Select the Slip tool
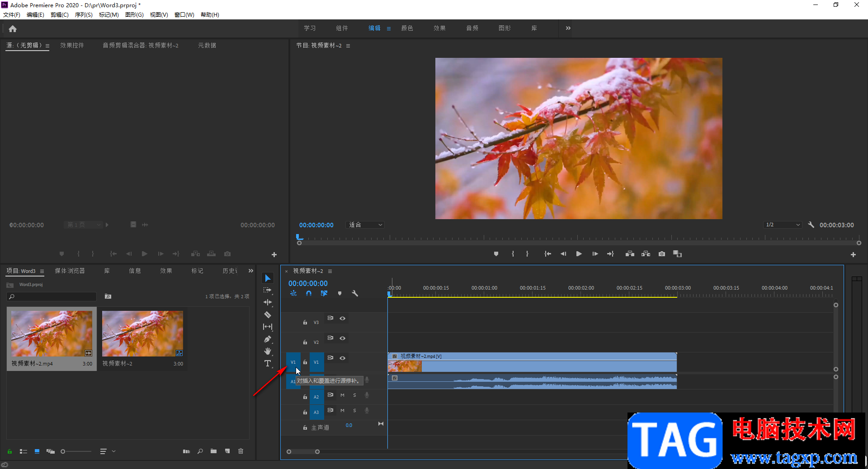Image resolution: width=868 pixels, height=469 pixels. [x=268, y=327]
